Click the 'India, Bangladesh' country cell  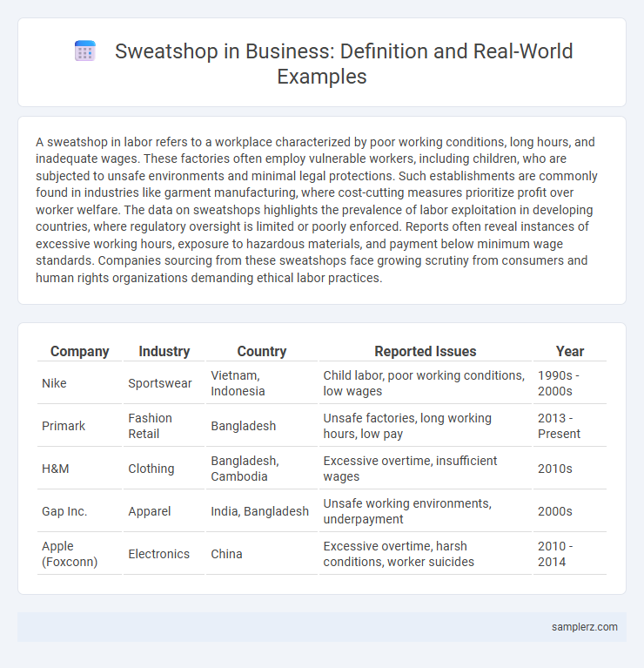(261, 511)
